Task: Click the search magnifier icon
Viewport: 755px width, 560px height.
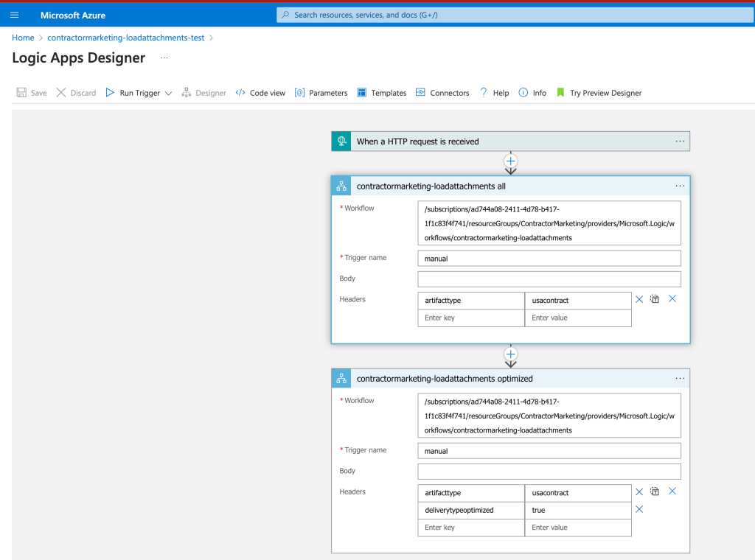Action: click(x=285, y=15)
